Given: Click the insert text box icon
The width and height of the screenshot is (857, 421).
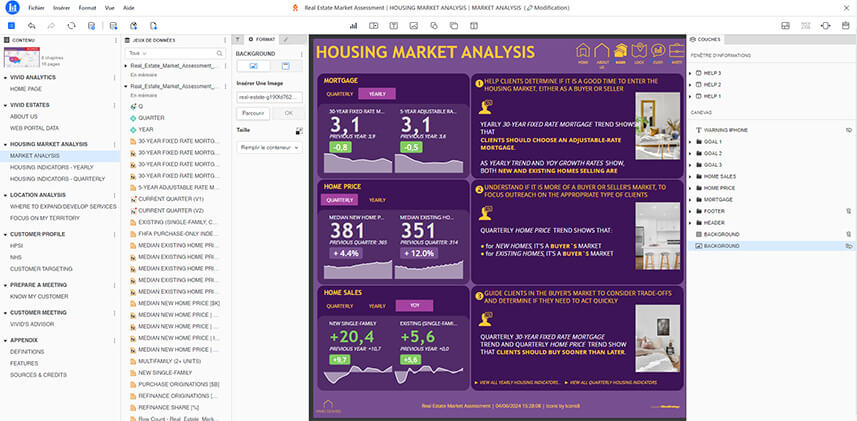Looking at the screenshot, I should tap(393, 25).
